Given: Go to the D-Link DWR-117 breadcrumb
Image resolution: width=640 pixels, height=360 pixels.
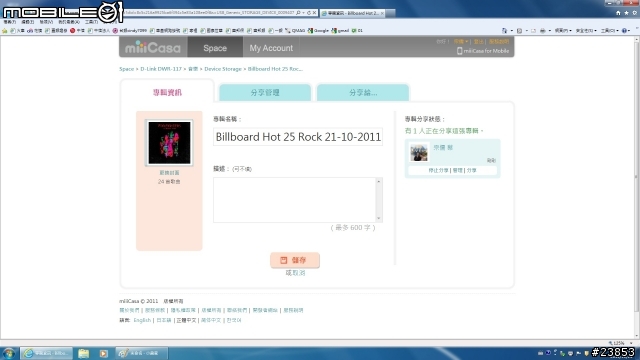Looking at the screenshot, I should 161,69.
